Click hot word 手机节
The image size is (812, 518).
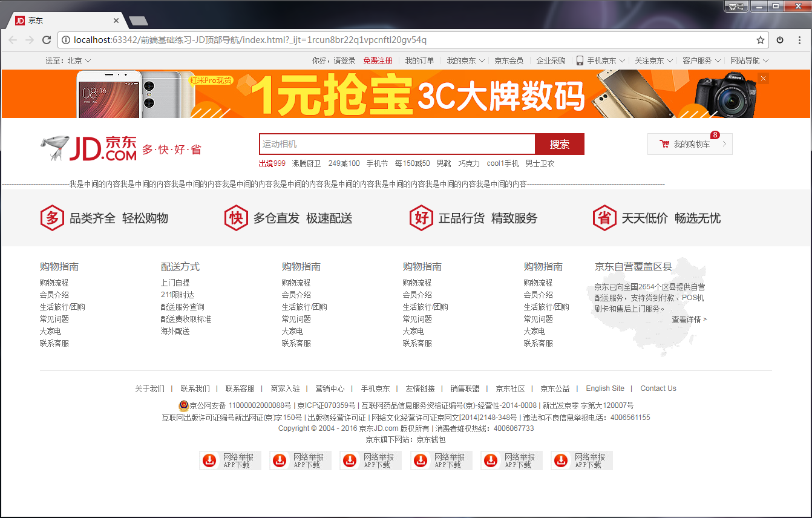pyautogui.click(x=377, y=163)
